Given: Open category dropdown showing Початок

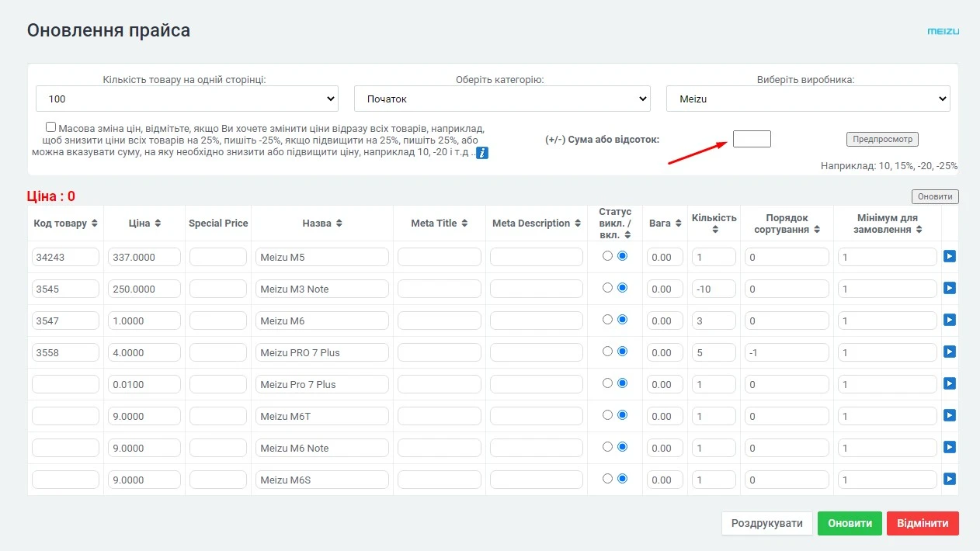Looking at the screenshot, I should click(502, 99).
